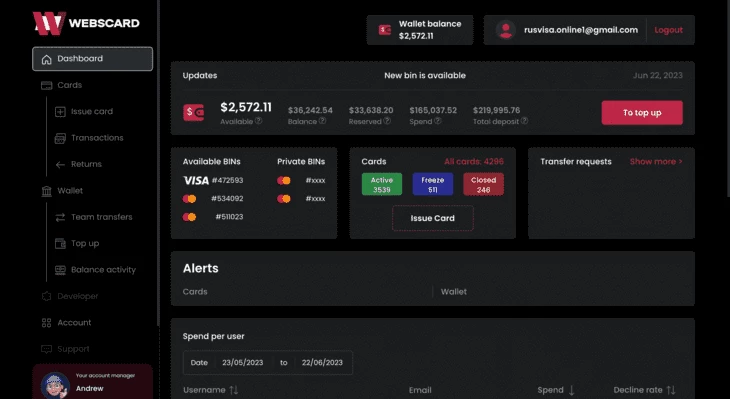Switch to the Wallet alerts tab
The image size is (730, 399).
pos(453,291)
